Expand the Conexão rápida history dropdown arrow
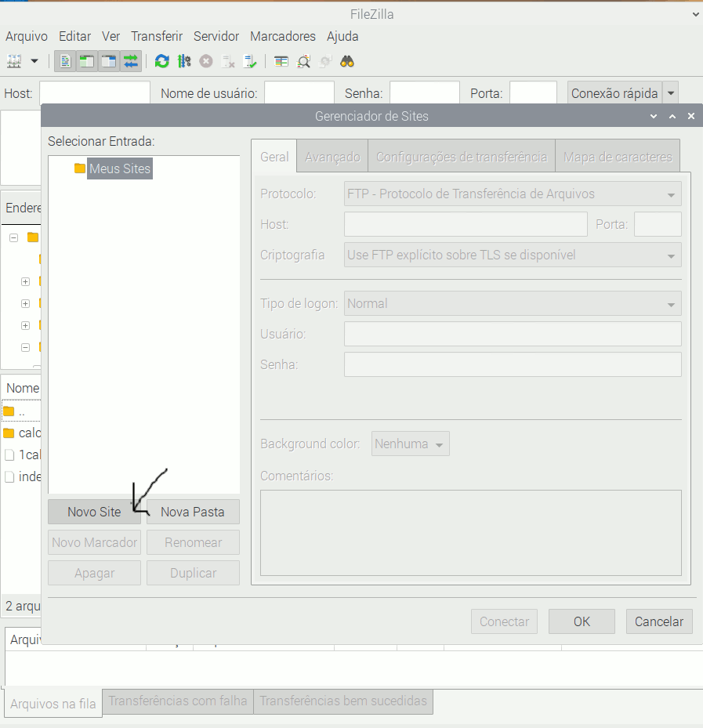 click(x=670, y=93)
